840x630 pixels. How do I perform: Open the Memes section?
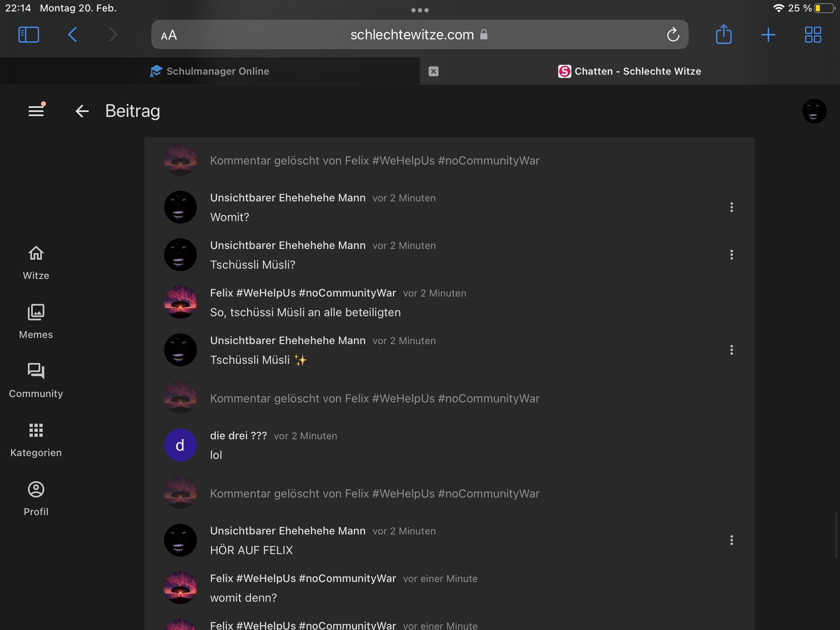[36, 322]
